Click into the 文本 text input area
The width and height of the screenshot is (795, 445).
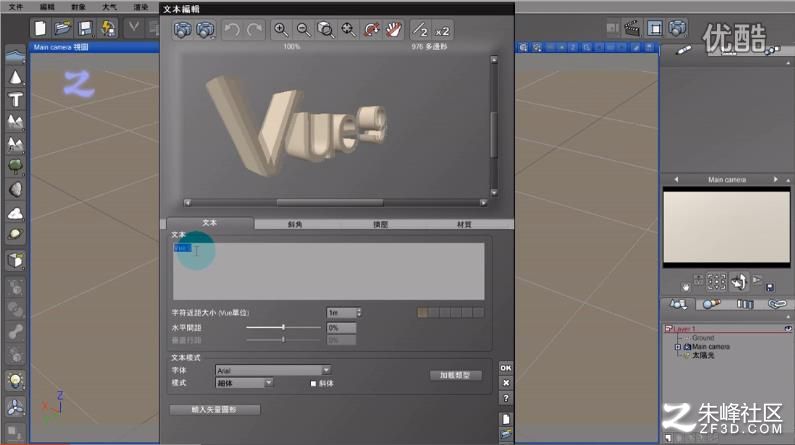click(329, 271)
